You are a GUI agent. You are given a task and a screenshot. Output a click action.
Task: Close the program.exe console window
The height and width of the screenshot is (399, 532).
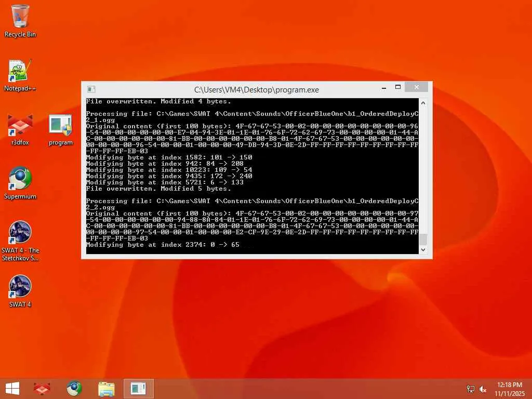click(417, 87)
